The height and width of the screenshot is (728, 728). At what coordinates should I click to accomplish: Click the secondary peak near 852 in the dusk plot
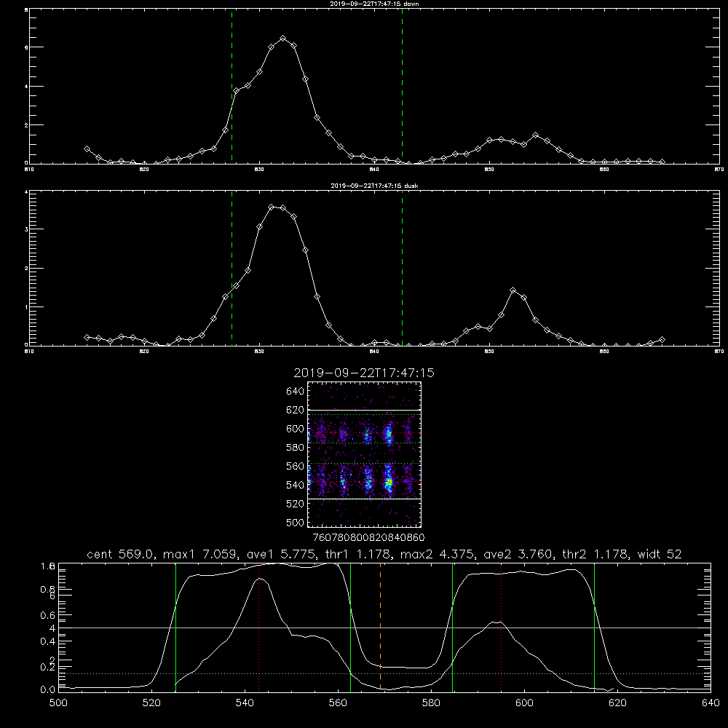click(x=513, y=290)
